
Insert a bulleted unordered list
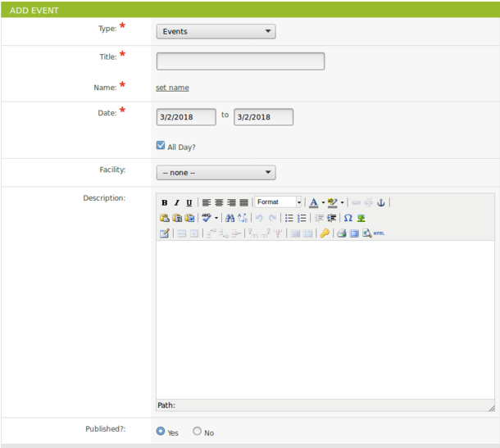coord(289,218)
